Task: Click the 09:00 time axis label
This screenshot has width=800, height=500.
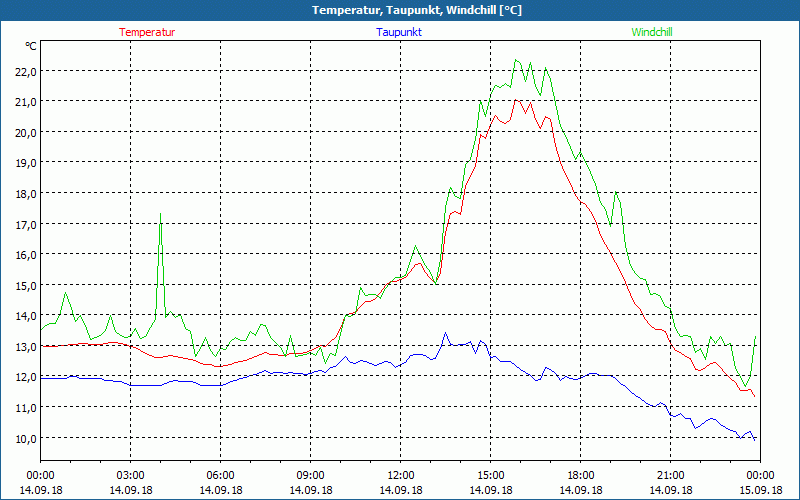Action: point(311,476)
